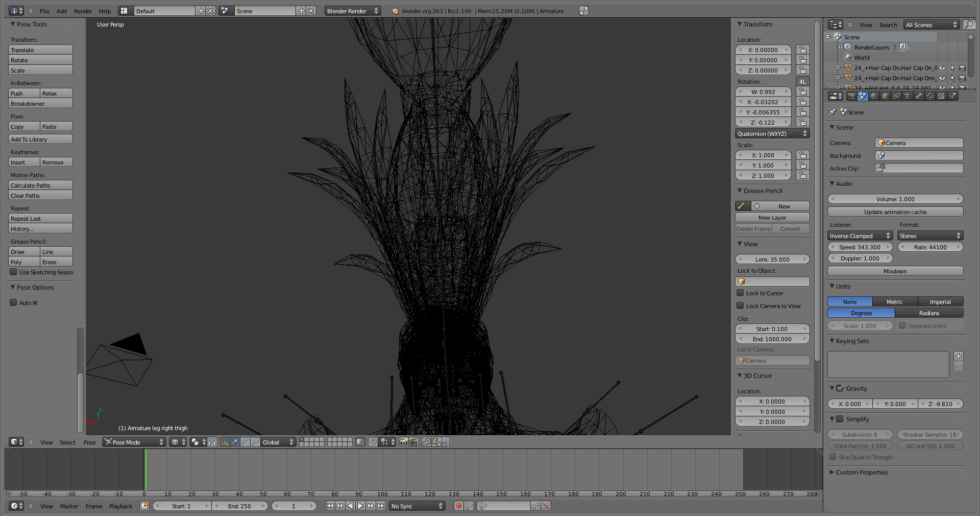The image size is (980, 516).
Task: Toggle lock on Location X field
Action: click(x=803, y=50)
